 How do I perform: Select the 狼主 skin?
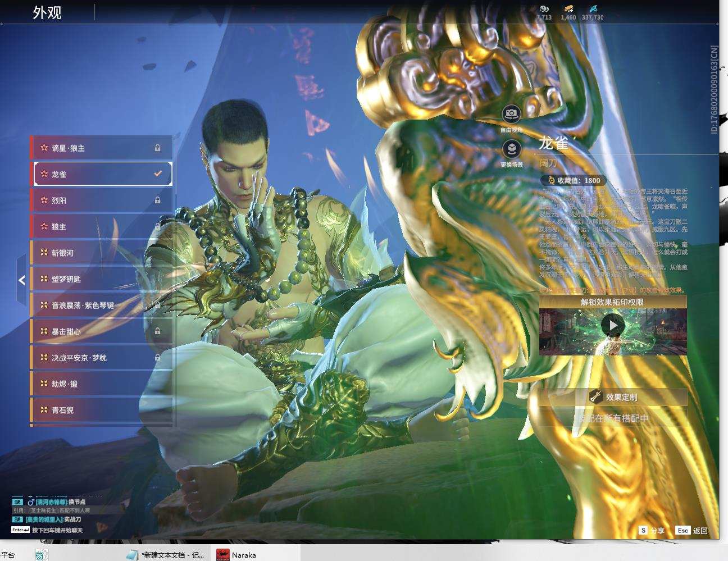[x=101, y=227]
